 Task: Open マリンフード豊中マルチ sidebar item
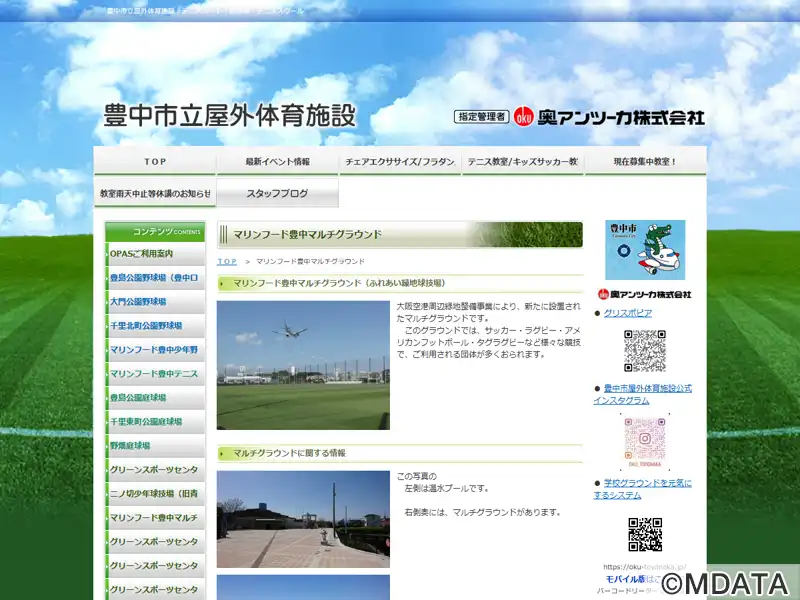(155, 517)
